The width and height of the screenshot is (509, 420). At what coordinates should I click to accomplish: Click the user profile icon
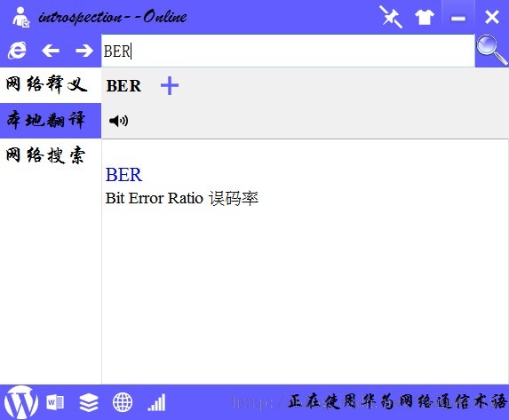(20, 17)
